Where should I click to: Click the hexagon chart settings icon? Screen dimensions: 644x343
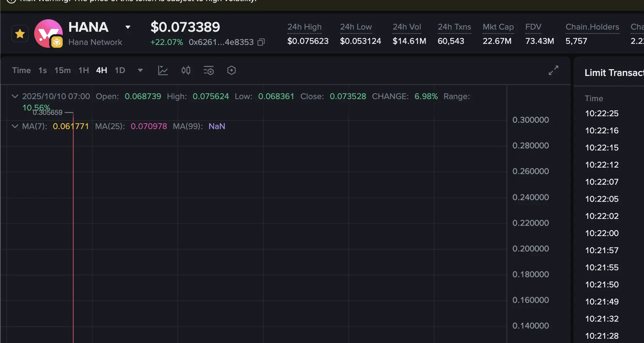pyautogui.click(x=232, y=70)
